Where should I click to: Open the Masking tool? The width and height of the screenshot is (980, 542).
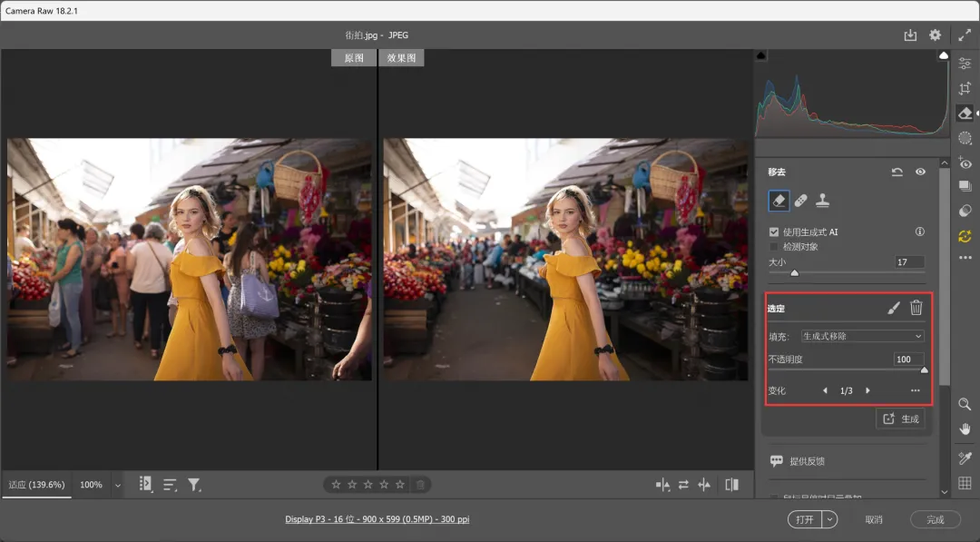pyautogui.click(x=965, y=138)
